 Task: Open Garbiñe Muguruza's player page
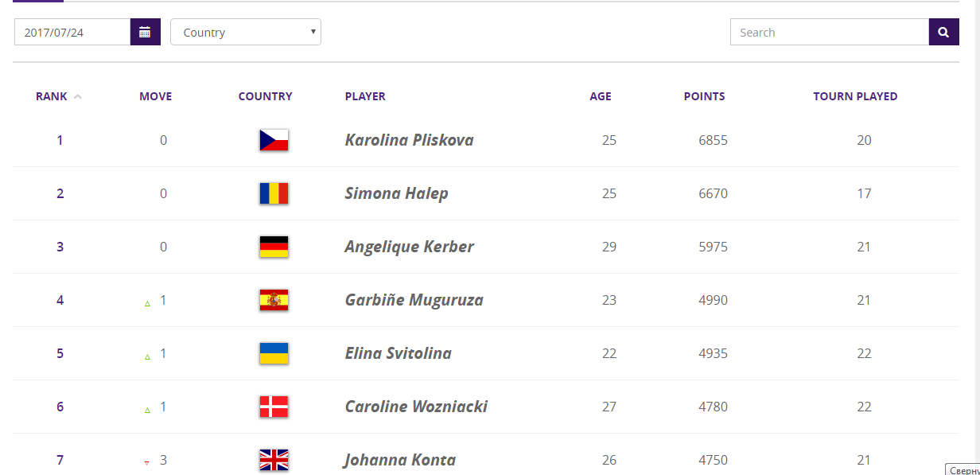pos(414,300)
